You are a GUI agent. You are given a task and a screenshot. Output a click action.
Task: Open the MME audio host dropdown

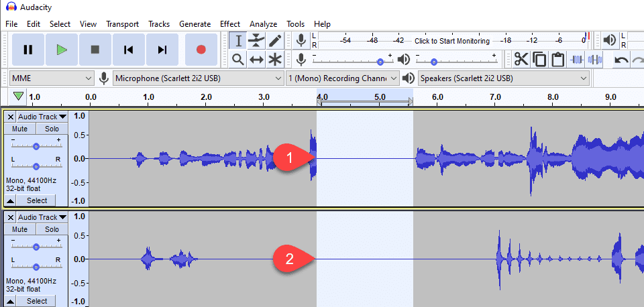point(52,78)
